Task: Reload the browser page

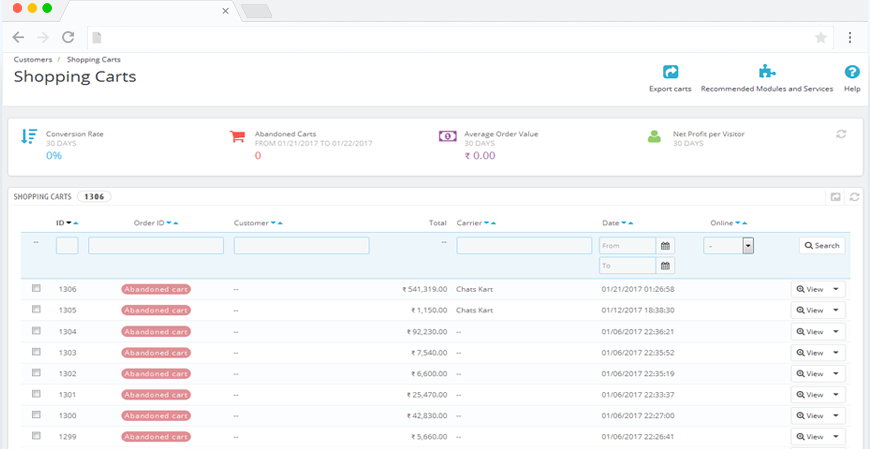Action: click(x=68, y=37)
